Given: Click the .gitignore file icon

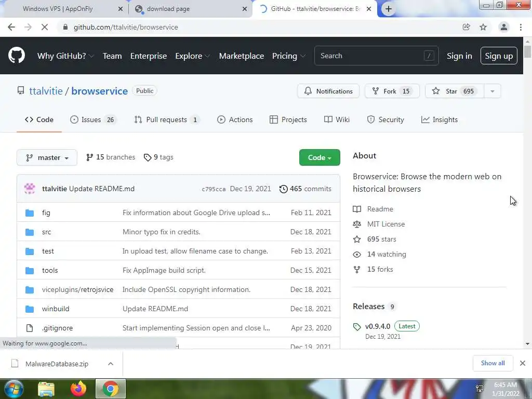Looking at the screenshot, I should 30,328.
